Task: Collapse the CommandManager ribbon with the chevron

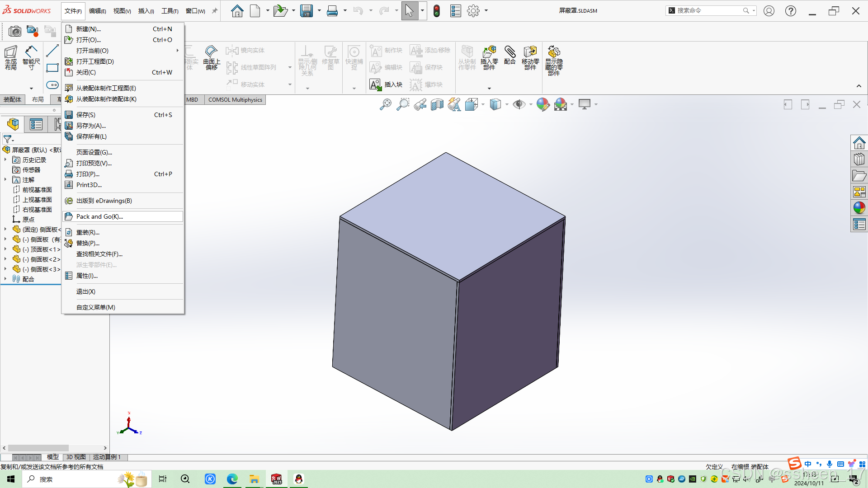Action: 859,86
